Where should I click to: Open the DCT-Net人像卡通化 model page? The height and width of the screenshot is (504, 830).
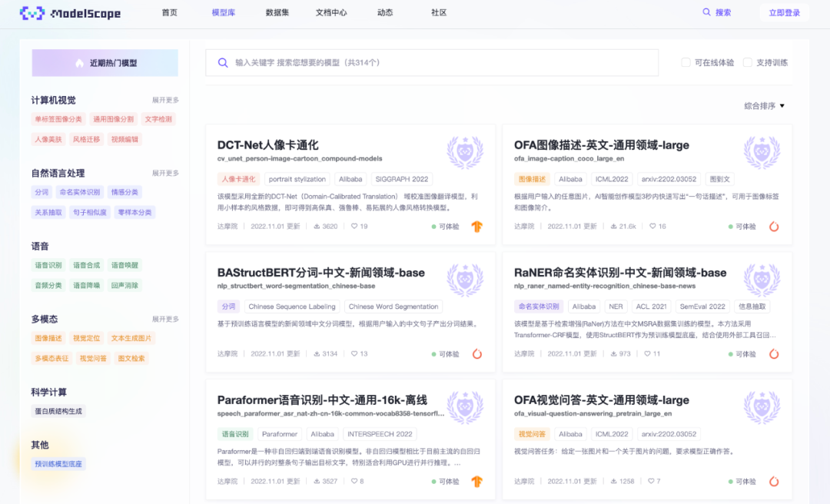coord(269,143)
